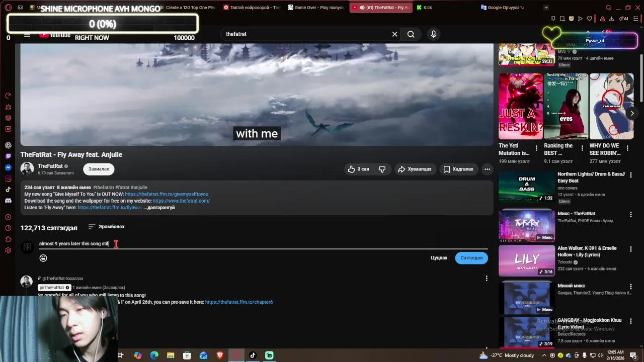This screenshot has height=362, width=644.
Task: Start voice search with microphone icon
Action: click(434, 34)
